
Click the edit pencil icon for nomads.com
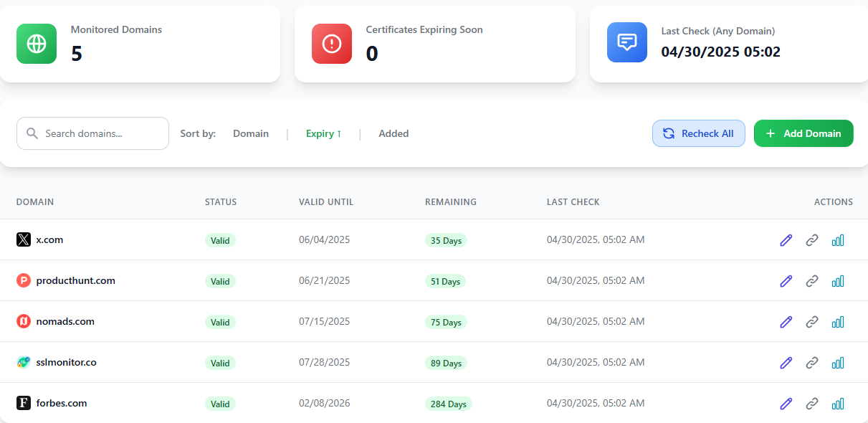coord(786,322)
